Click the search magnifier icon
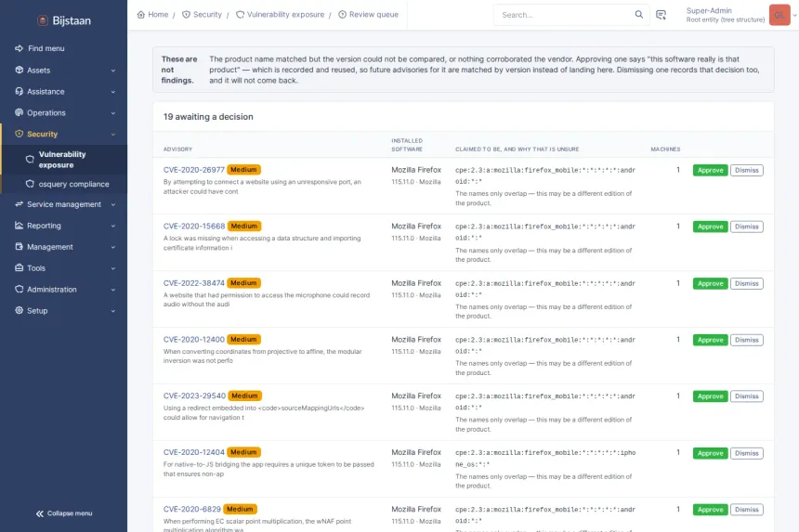The image size is (799, 532). coord(639,15)
